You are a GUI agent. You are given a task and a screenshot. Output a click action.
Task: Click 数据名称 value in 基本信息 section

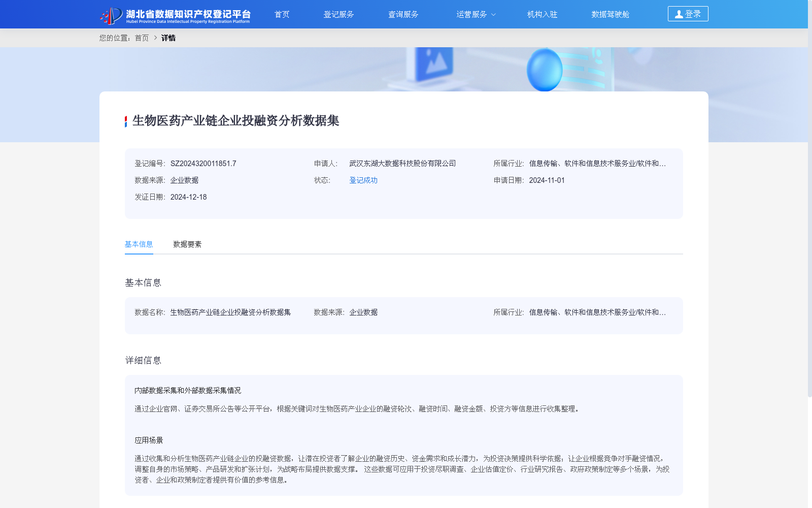tap(230, 312)
